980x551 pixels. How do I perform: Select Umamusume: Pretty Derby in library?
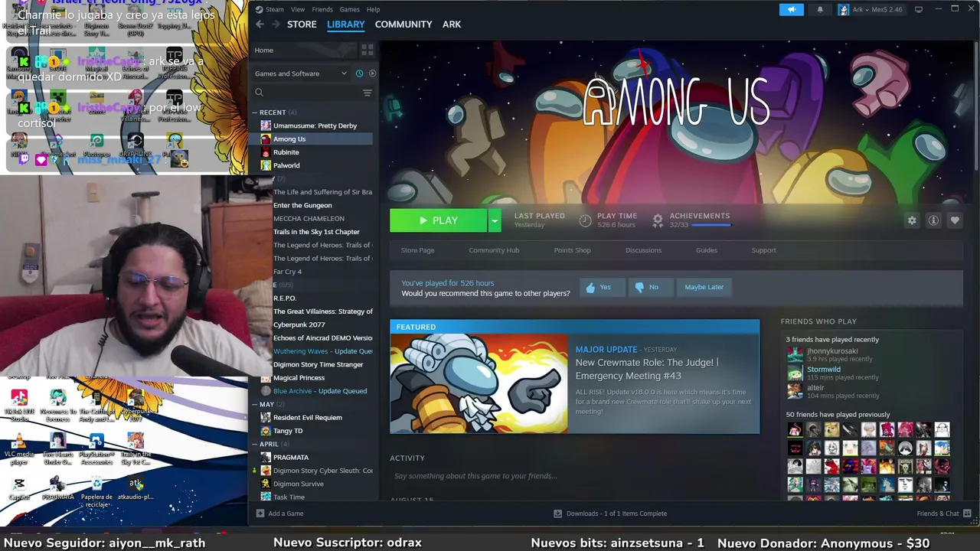(315, 126)
